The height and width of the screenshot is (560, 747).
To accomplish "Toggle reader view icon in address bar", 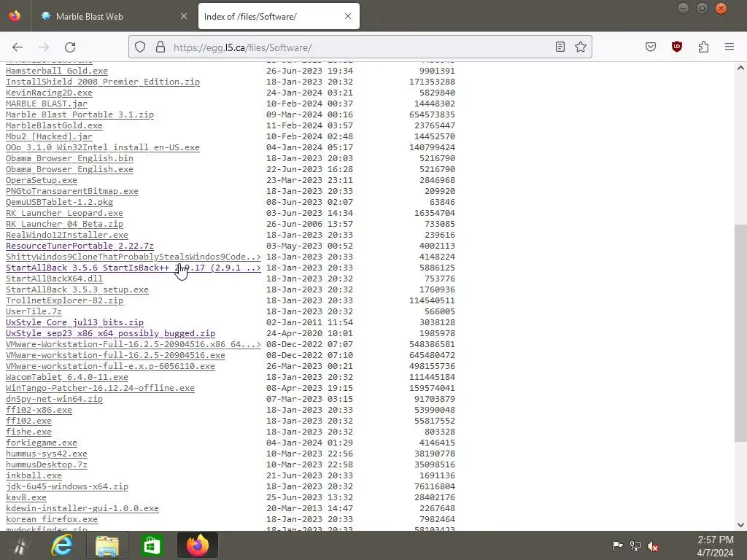I will point(560,47).
